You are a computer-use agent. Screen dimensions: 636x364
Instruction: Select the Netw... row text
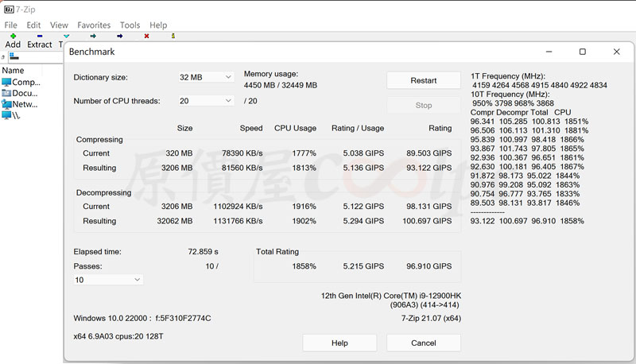[x=25, y=104]
